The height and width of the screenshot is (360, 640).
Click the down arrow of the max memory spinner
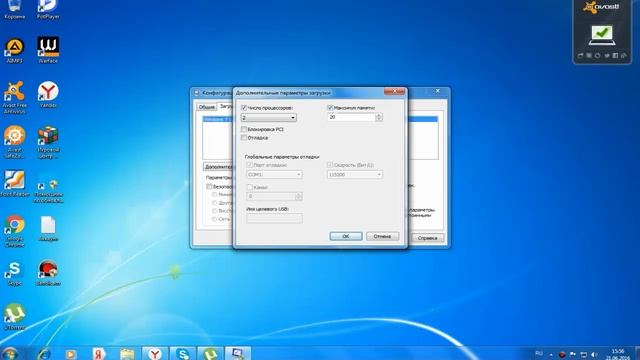[x=379, y=120]
